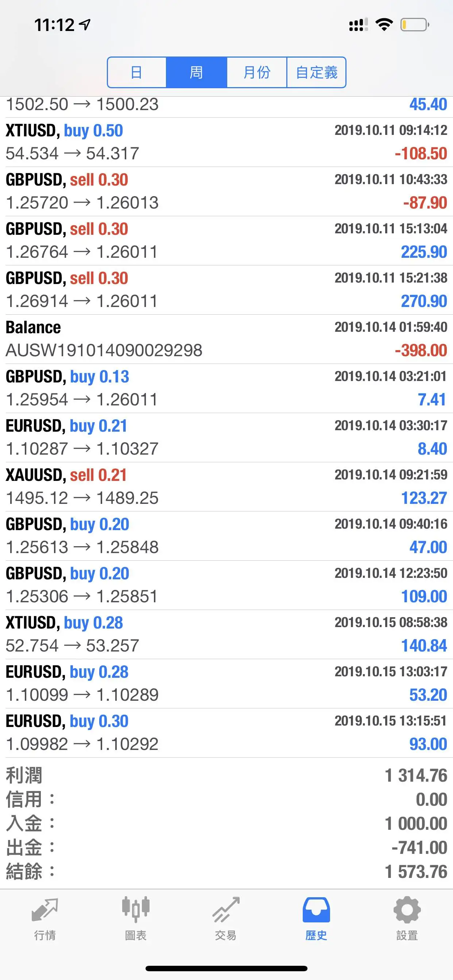Open the XTIUSD buy 0.50 trade entry

226,142
